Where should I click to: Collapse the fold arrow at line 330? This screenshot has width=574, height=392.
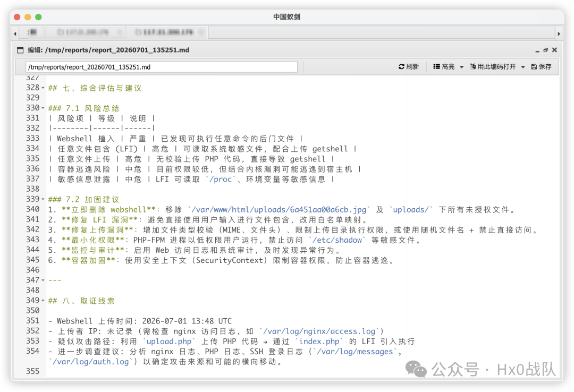tap(43, 108)
